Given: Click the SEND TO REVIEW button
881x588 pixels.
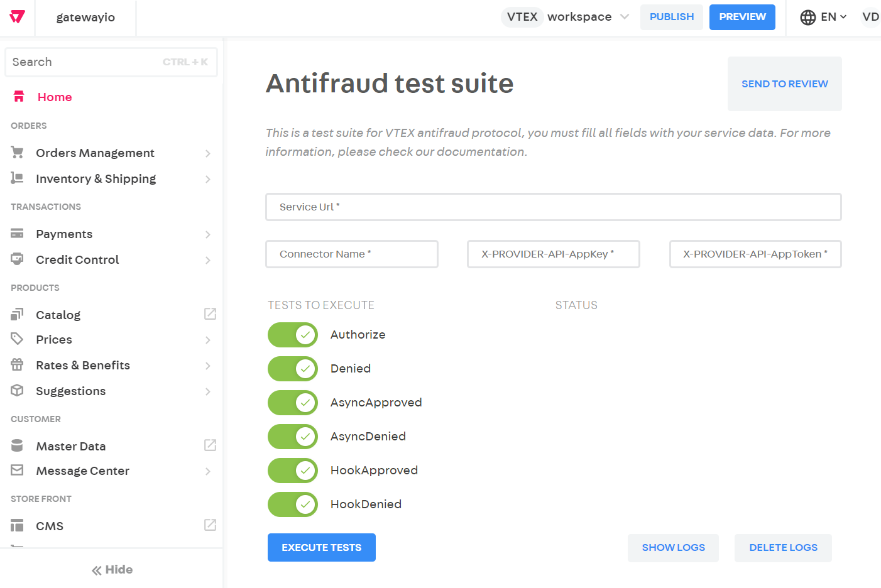Looking at the screenshot, I should (784, 84).
